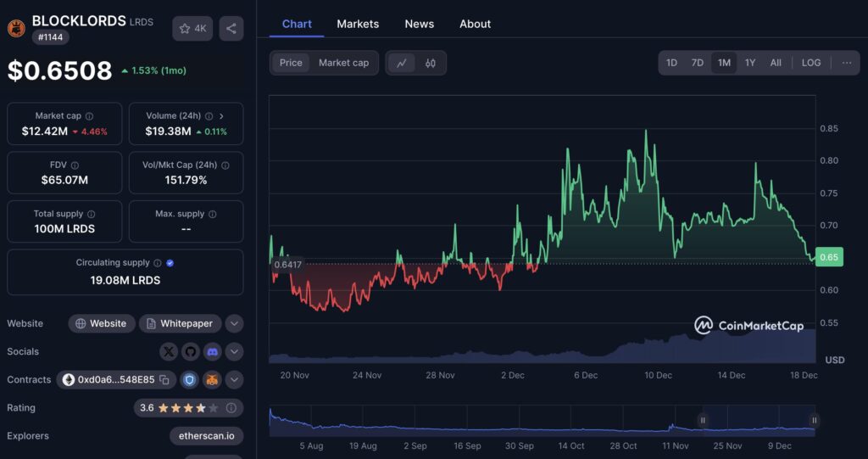Expand the Website links dropdown
The image size is (868, 459).
pos(234,324)
